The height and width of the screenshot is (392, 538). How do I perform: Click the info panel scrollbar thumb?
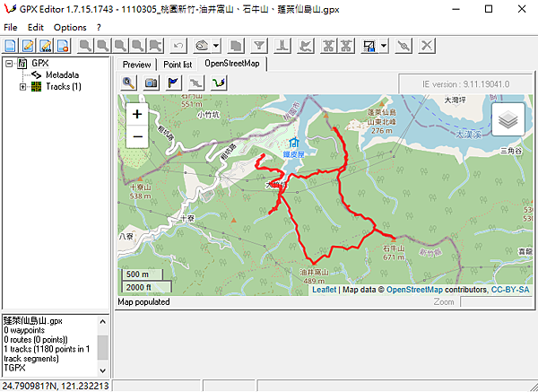102,347
